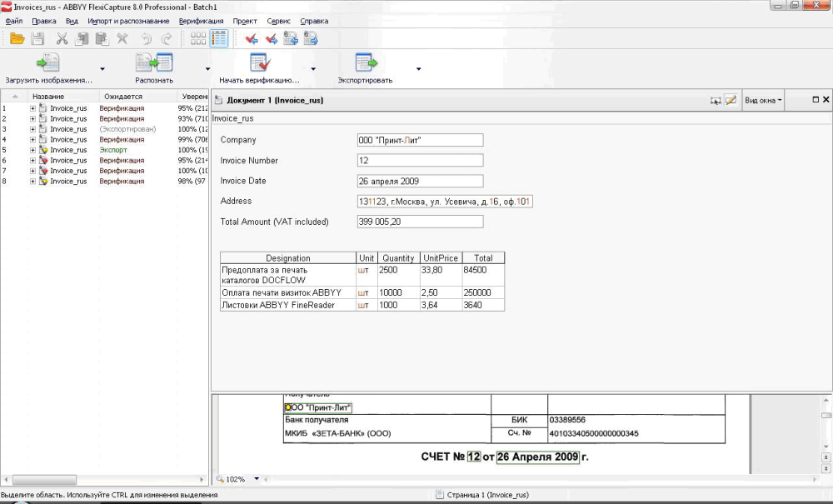833x504 pixels.
Task: Expand document row 3 in batch list
Action: 33,129
